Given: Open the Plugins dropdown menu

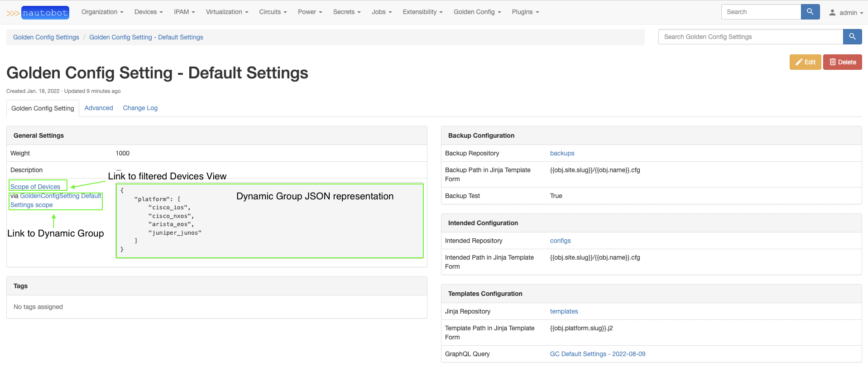Looking at the screenshot, I should point(525,12).
